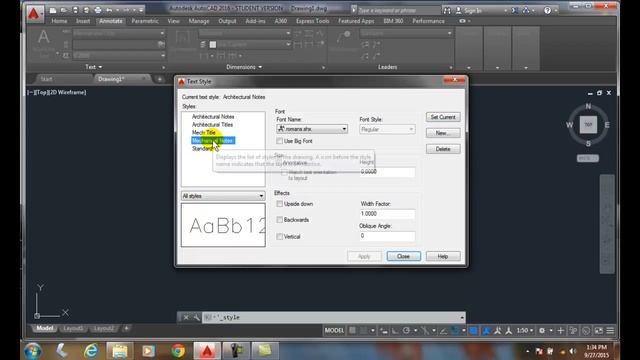Open the file explorer folder on taskbar

click(120, 351)
